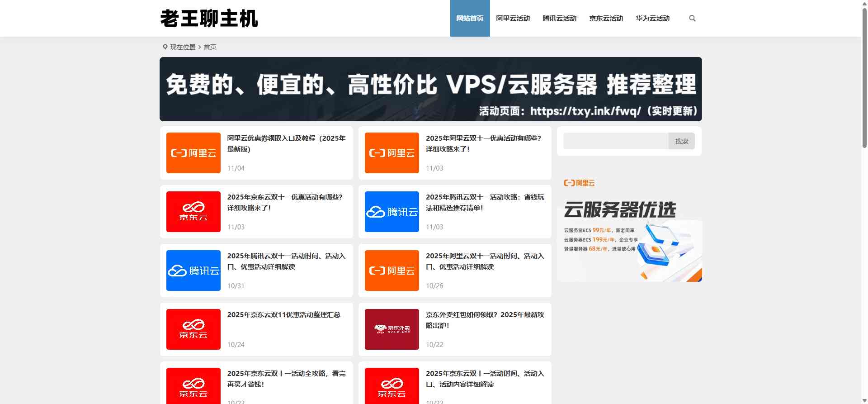Click 腾讯云 thumbnail for 活动时间 article

193,271
